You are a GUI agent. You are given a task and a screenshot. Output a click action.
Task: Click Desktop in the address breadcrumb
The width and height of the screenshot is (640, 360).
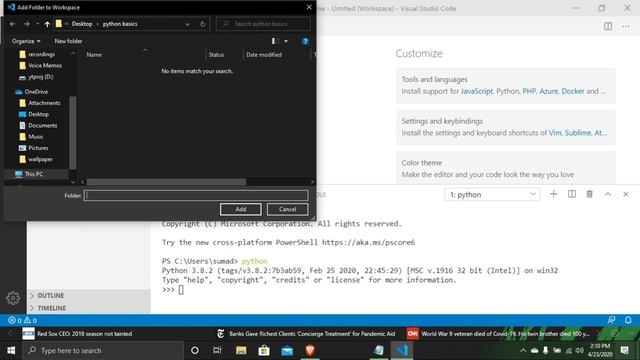coord(82,24)
